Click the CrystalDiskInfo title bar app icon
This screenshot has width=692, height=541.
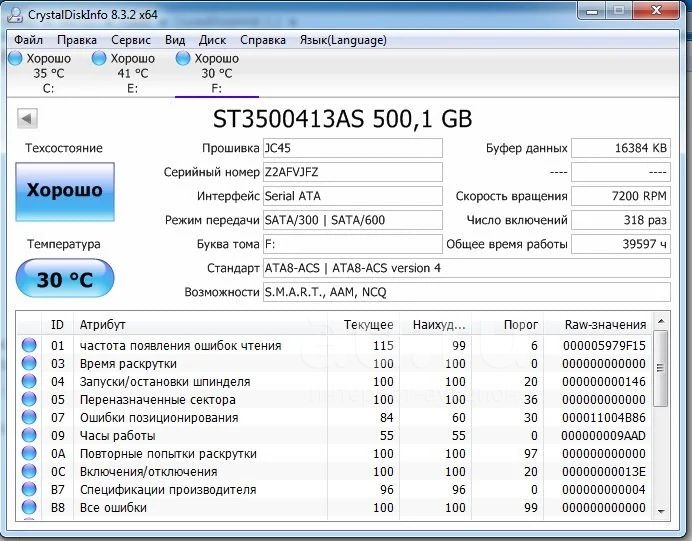[15, 15]
